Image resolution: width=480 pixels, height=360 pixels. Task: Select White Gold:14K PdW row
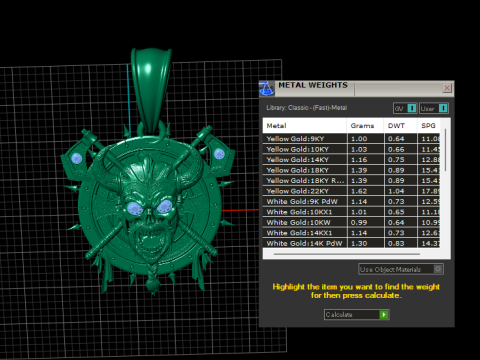pyautogui.click(x=351, y=243)
